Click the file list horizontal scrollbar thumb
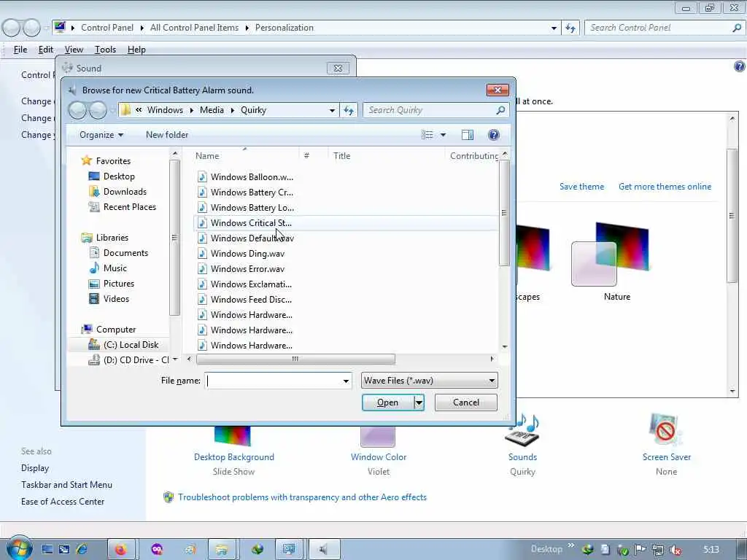 295,359
